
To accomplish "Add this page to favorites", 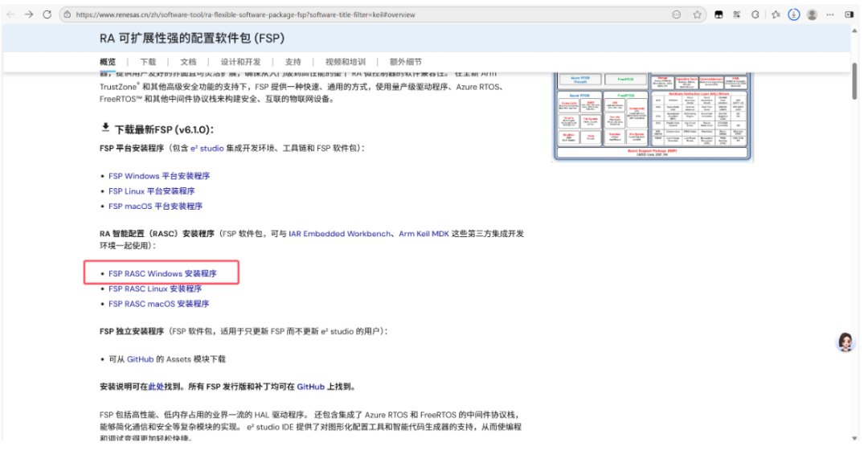I will pos(698,14).
